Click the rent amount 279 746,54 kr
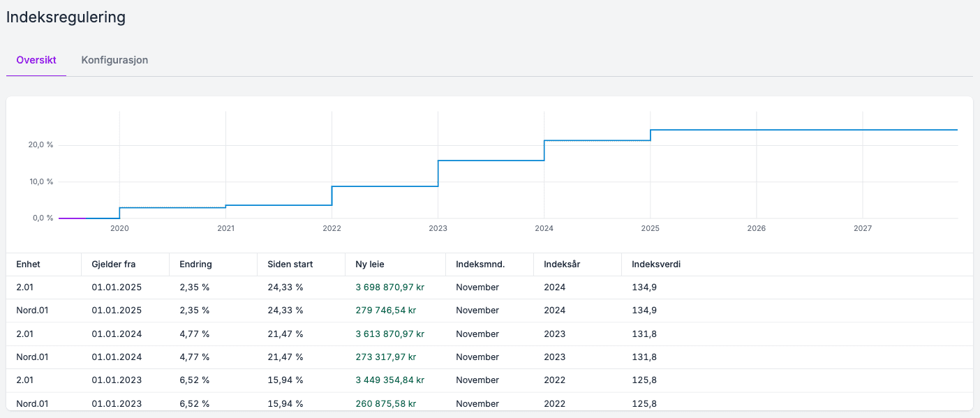The height and width of the screenshot is (418, 980). (x=386, y=311)
